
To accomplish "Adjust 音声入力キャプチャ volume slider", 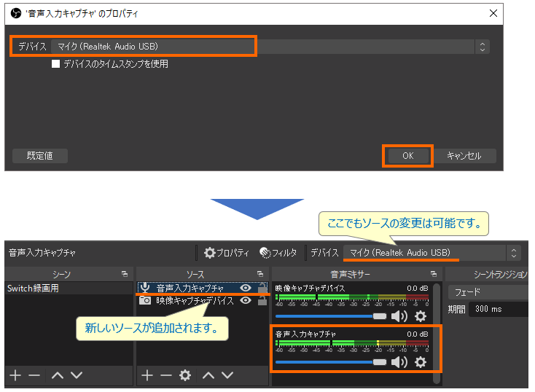I will click(x=331, y=362).
